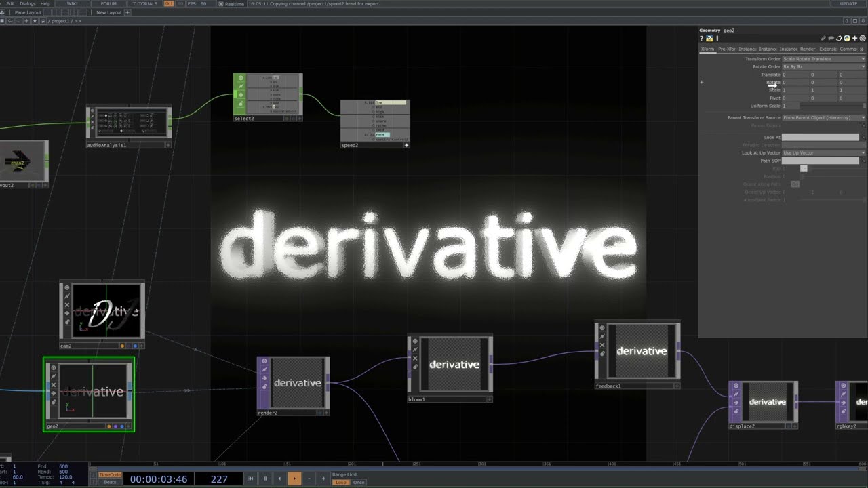This screenshot has width=868, height=488.
Task: Toggle the orange power On/Off button
Action: tap(169, 3)
